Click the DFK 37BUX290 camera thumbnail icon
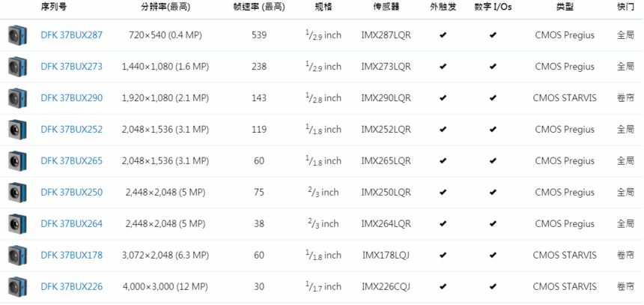The height and width of the screenshot is (305, 644). [17, 98]
